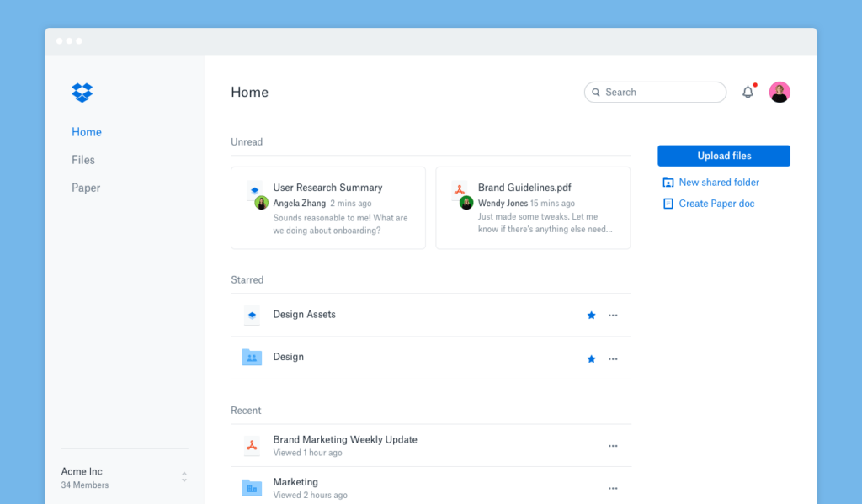The height and width of the screenshot is (504, 862).
Task: Open more options for Brand Marketing Weekly Update
Action: click(x=613, y=446)
